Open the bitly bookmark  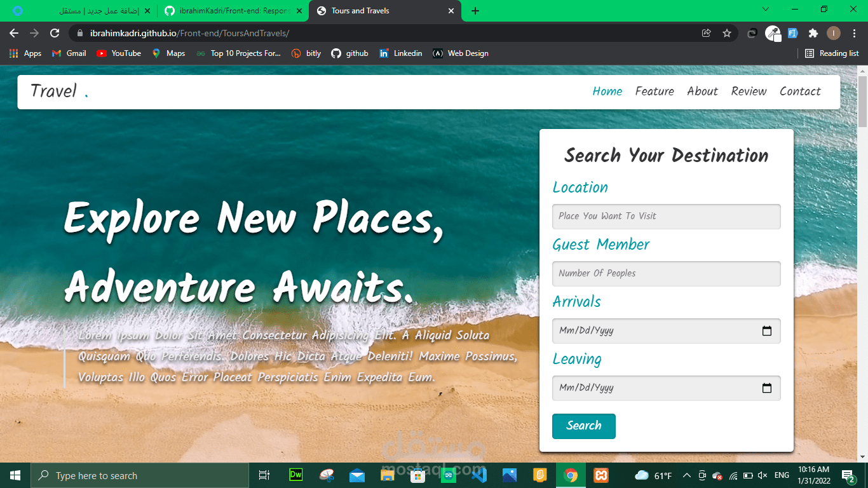point(306,53)
